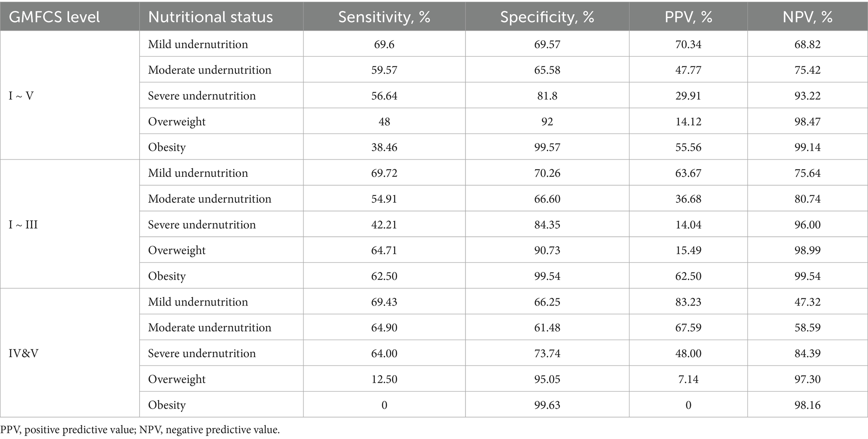Click Obesity label in the IV&V group
868x439 pixels.
[x=167, y=405]
